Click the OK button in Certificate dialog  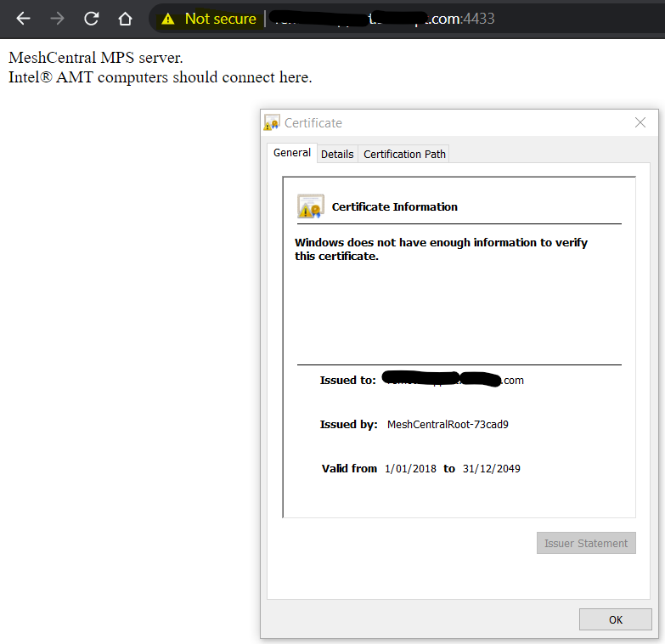[616, 619]
